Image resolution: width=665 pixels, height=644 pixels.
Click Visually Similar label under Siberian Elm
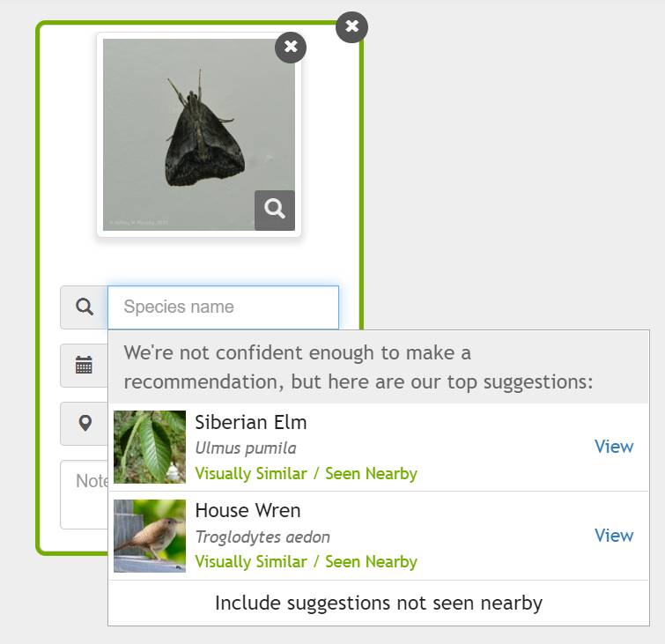[x=251, y=473]
